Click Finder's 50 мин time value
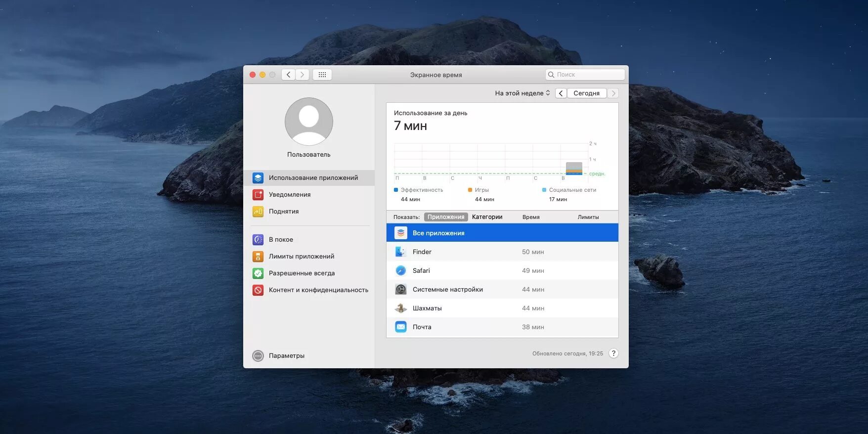868x434 pixels. pos(533,252)
